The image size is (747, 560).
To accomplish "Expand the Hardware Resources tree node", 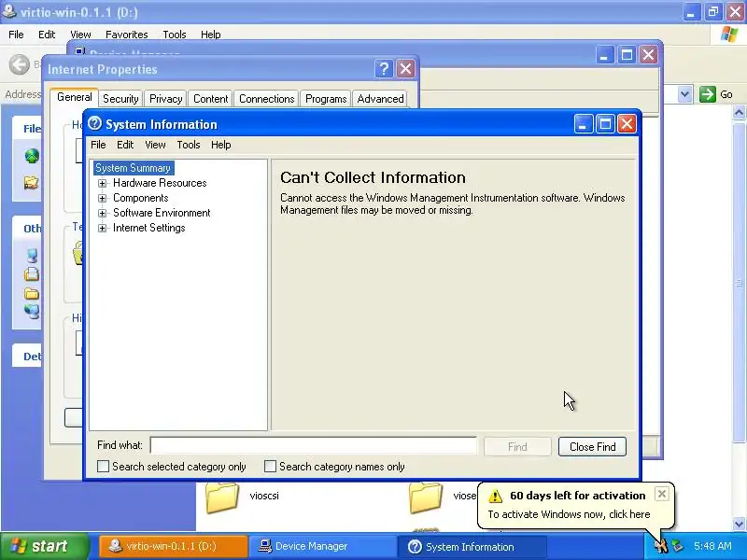I will (x=102, y=183).
